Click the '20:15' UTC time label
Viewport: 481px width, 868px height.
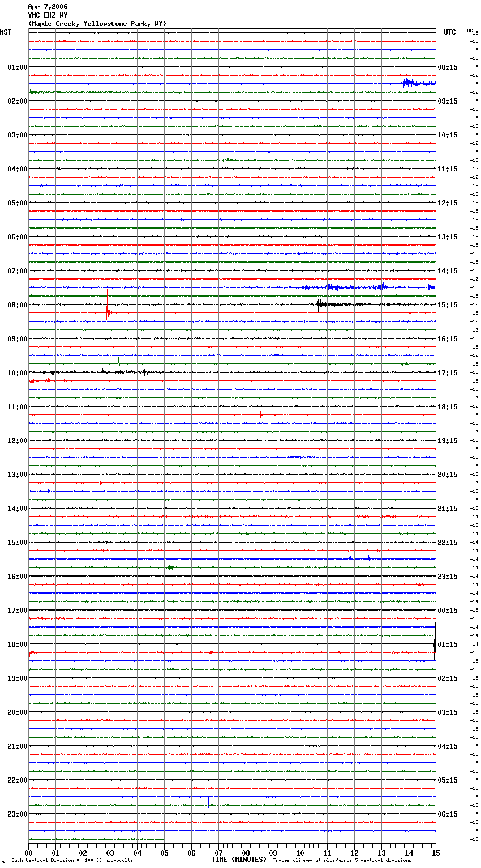[x=448, y=475]
